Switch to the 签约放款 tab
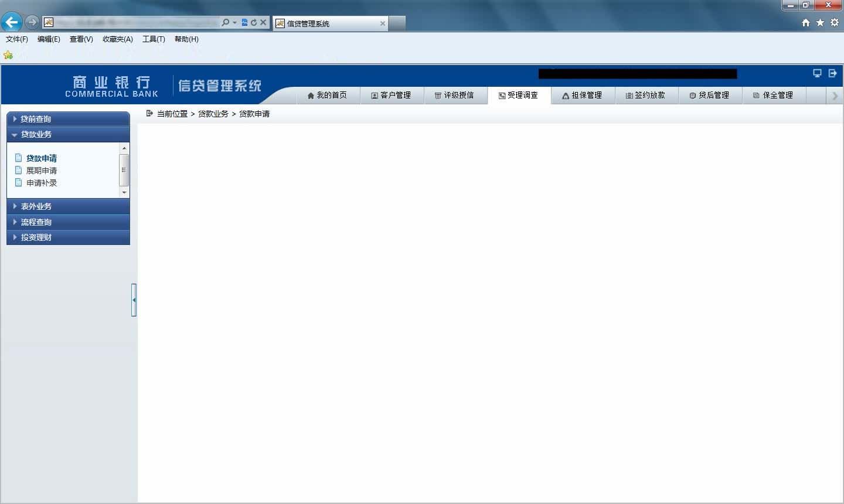Screen dimensions: 844x504 (x=646, y=96)
